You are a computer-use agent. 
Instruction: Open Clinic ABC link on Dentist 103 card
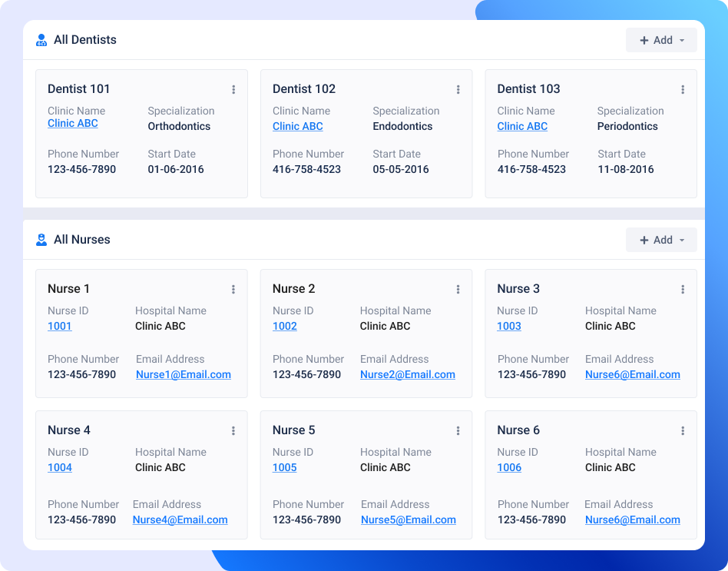pyautogui.click(x=522, y=126)
